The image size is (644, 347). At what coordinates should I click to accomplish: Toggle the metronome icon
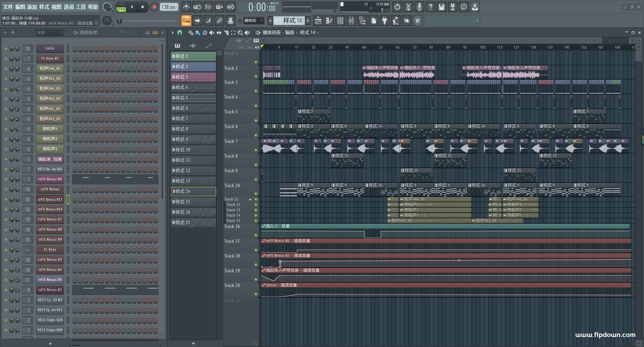(x=186, y=7)
